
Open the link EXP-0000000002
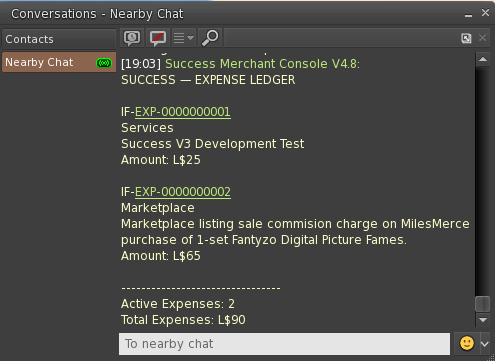pyautogui.click(x=183, y=192)
